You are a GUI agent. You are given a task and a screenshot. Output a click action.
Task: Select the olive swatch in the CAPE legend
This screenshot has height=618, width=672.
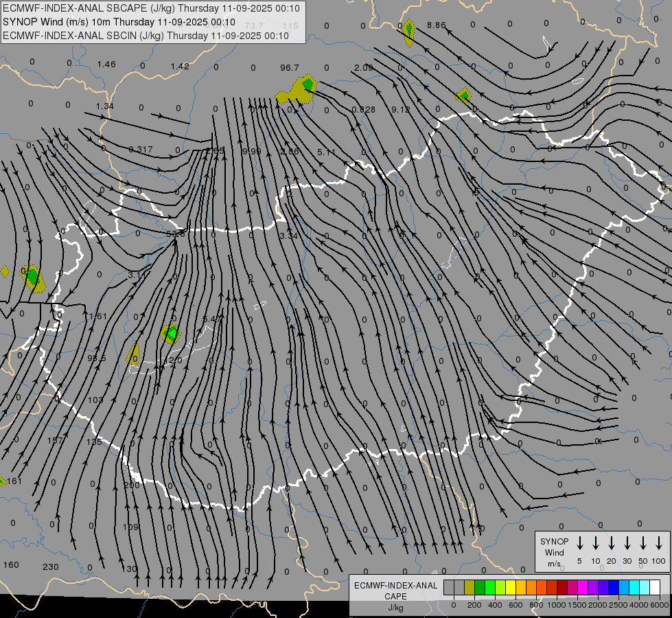pyautogui.click(x=470, y=588)
